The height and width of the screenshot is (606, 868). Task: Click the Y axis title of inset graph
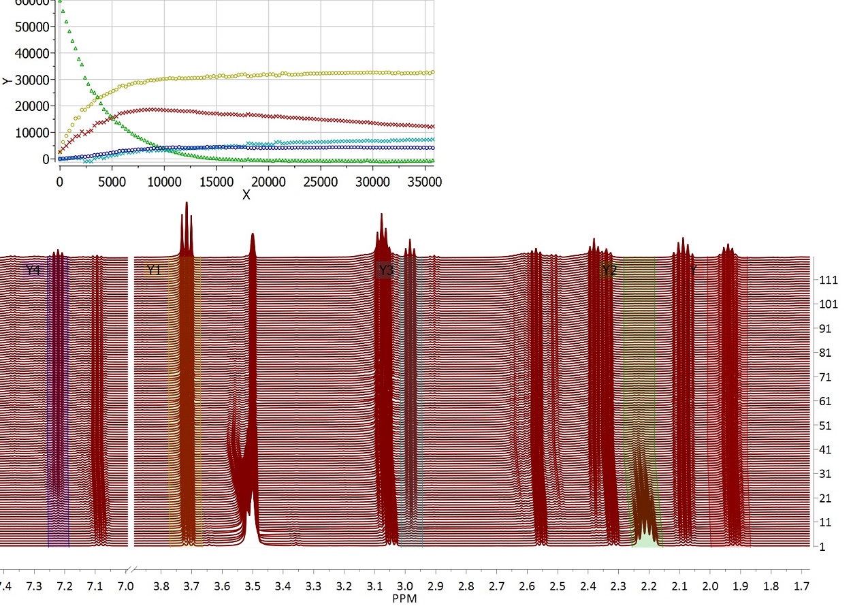click(x=7, y=80)
